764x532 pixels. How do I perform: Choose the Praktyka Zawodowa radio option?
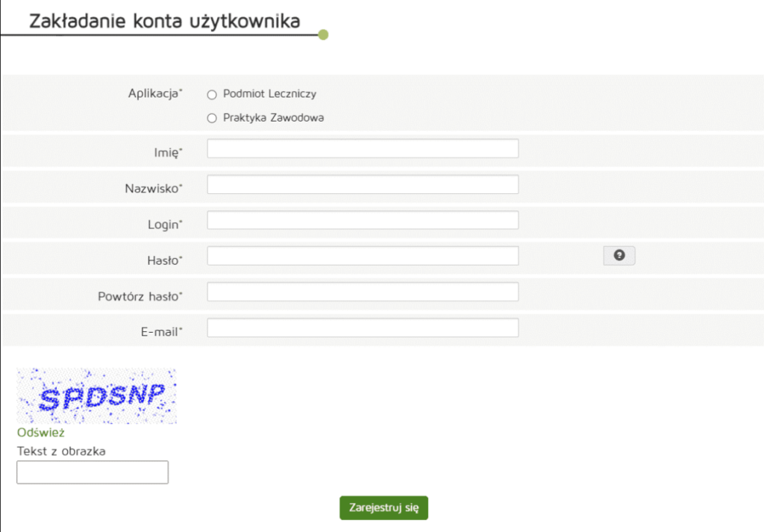click(x=212, y=118)
